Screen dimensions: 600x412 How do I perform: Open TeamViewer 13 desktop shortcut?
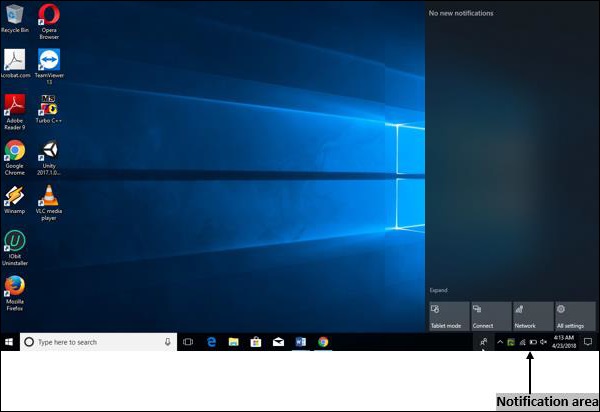point(47,60)
